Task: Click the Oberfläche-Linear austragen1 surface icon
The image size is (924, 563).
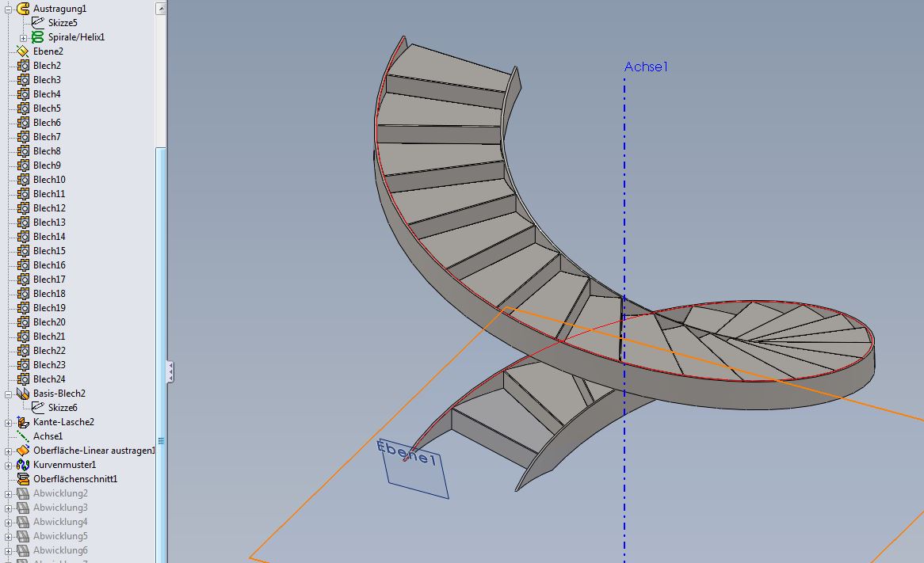Action: click(x=23, y=451)
